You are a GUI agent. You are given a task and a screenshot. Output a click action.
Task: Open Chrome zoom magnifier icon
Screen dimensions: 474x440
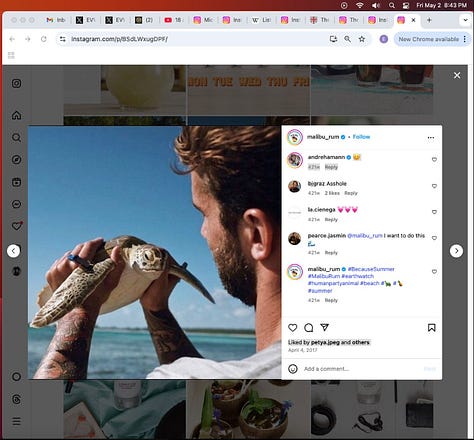tap(347, 39)
